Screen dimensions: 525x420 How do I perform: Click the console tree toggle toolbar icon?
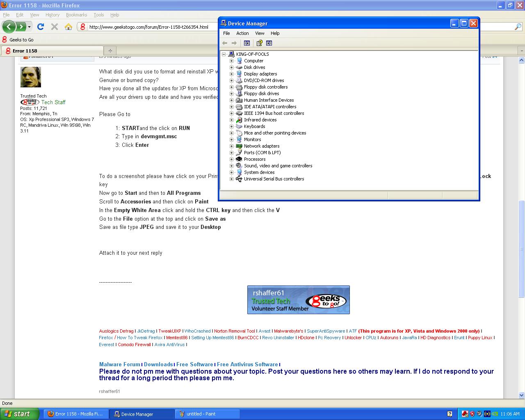[247, 43]
